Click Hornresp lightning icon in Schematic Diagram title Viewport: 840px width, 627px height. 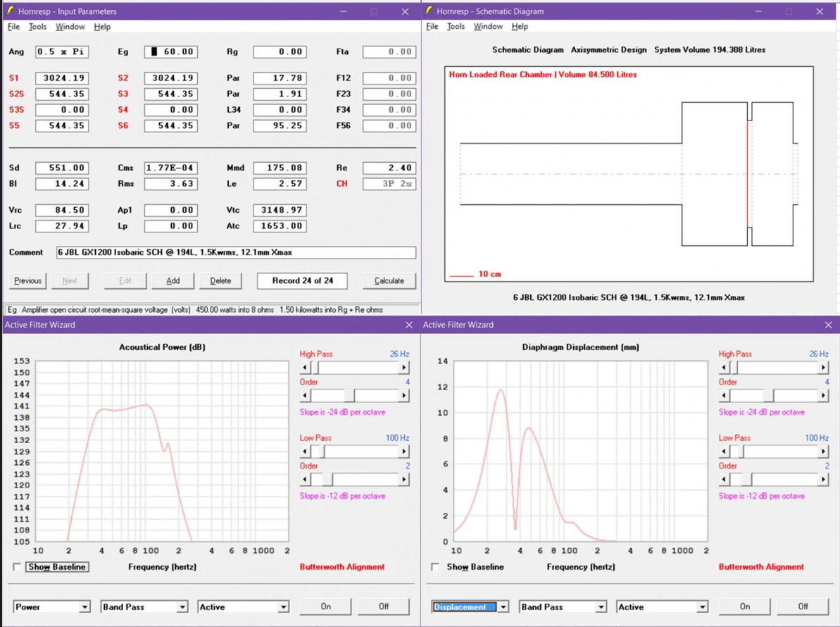(429, 11)
